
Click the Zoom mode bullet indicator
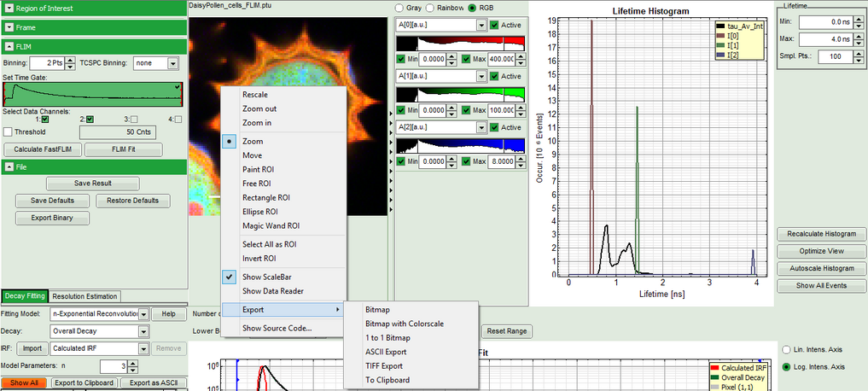click(x=229, y=141)
